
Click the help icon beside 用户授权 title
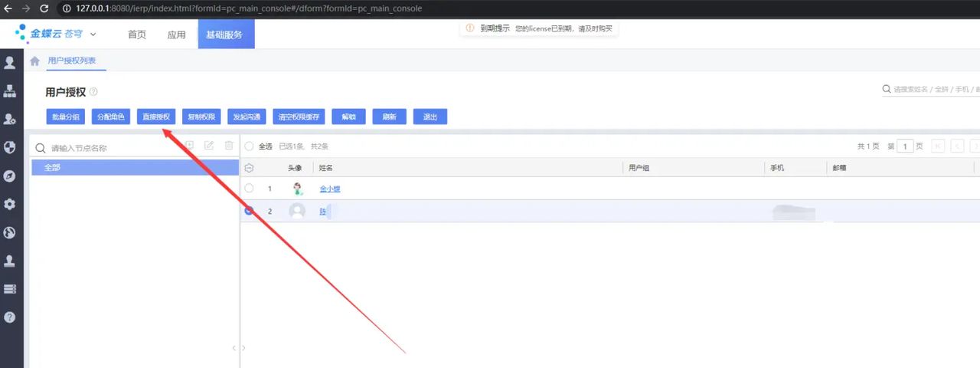(93, 92)
